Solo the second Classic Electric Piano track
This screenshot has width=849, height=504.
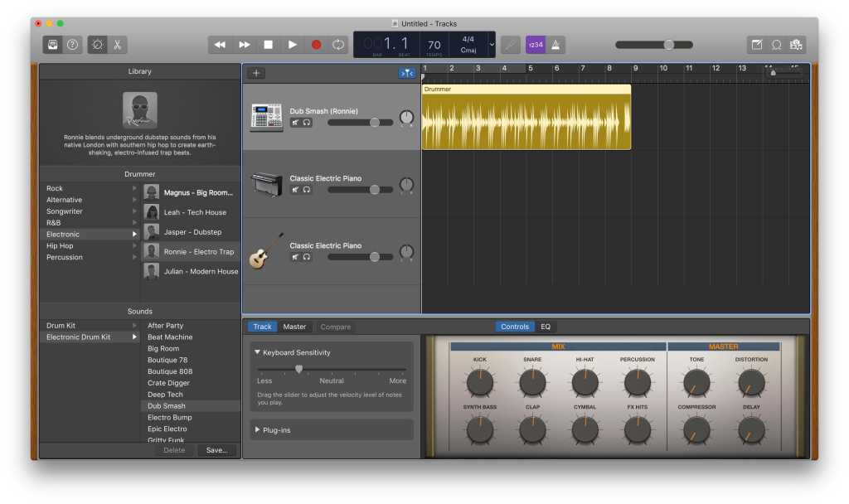click(307, 257)
